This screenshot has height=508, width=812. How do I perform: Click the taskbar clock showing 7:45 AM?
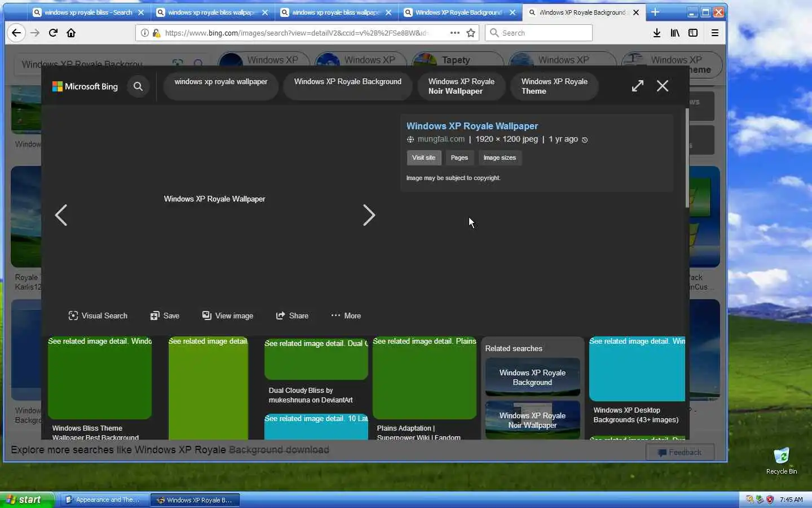pos(791,500)
